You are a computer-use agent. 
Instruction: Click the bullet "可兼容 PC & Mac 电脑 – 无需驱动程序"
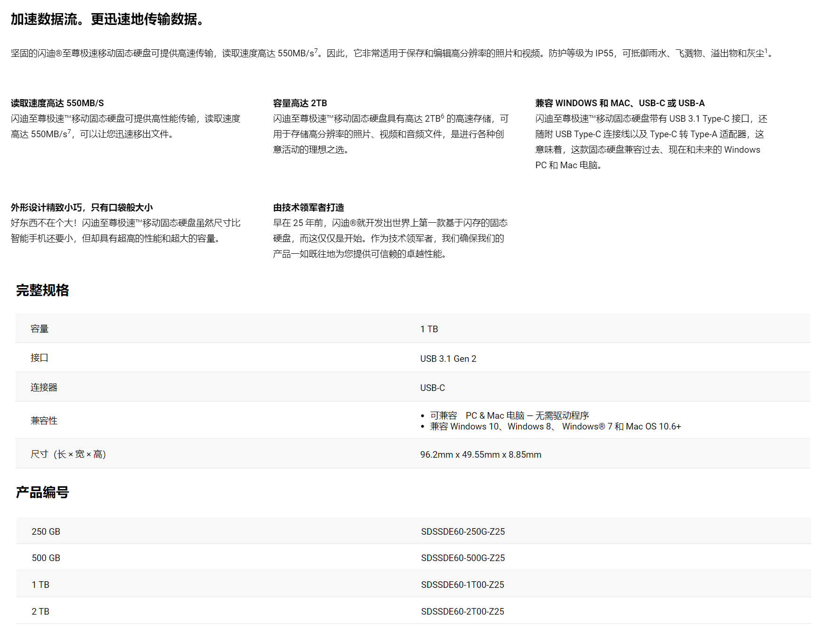pyautogui.click(x=509, y=415)
